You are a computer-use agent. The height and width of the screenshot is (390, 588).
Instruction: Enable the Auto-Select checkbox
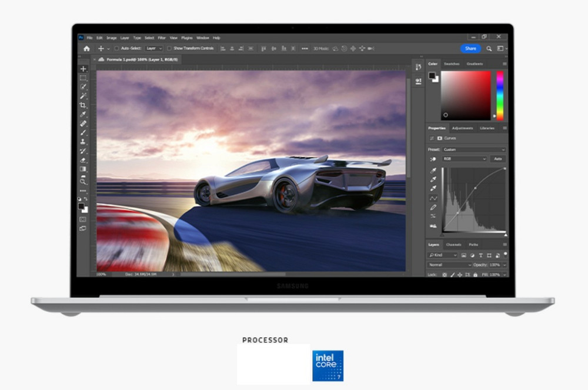(118, 48)
